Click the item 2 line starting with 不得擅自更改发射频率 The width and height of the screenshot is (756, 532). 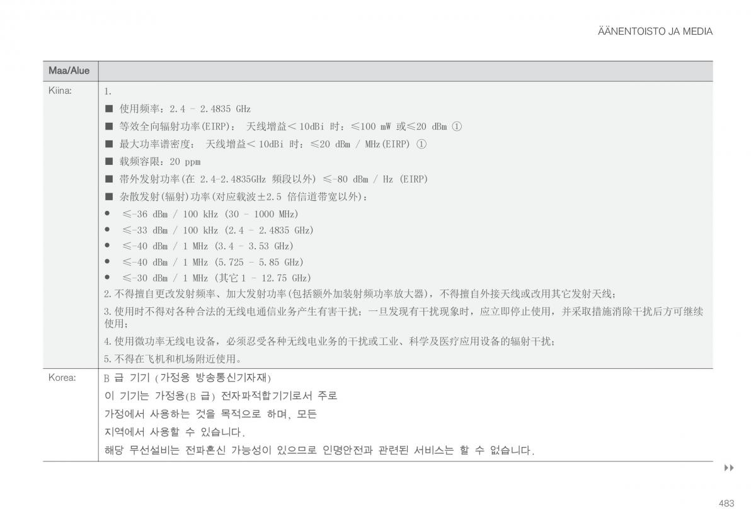(x=360, y=294)
